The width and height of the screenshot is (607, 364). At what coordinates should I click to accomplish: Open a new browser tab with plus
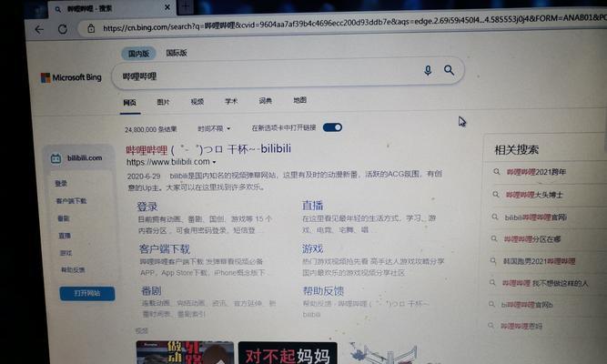click(x=186, y=6)
